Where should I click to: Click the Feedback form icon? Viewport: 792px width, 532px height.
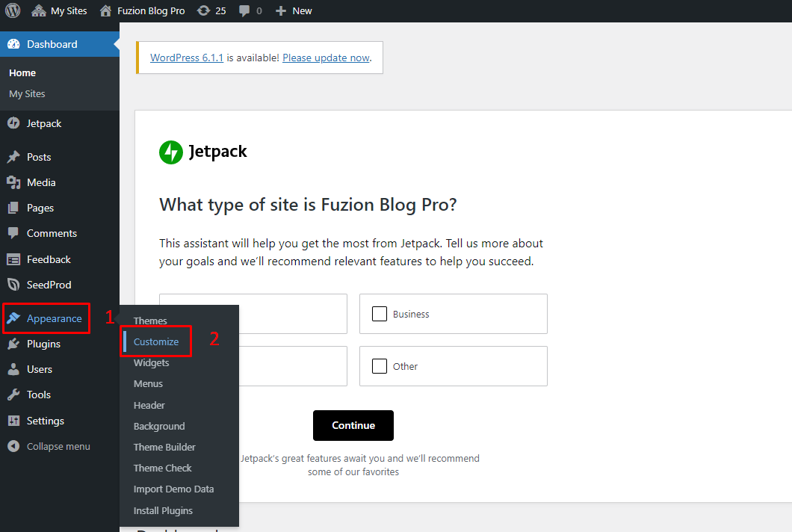pos(13,260)
